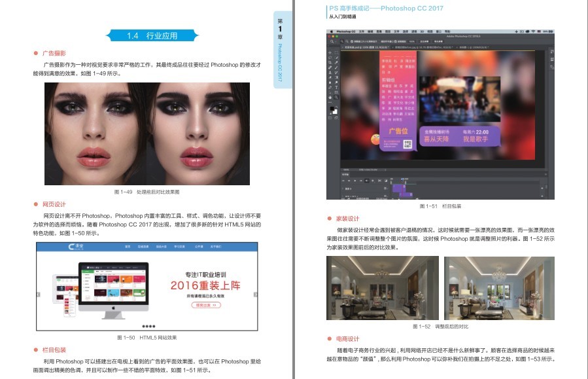Play the timeline in the Photoshop figure

(x=355, y=181)
